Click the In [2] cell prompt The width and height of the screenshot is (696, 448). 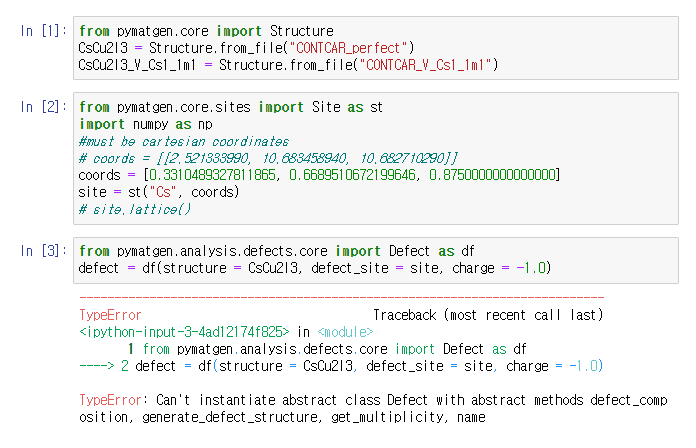[44, 107]
